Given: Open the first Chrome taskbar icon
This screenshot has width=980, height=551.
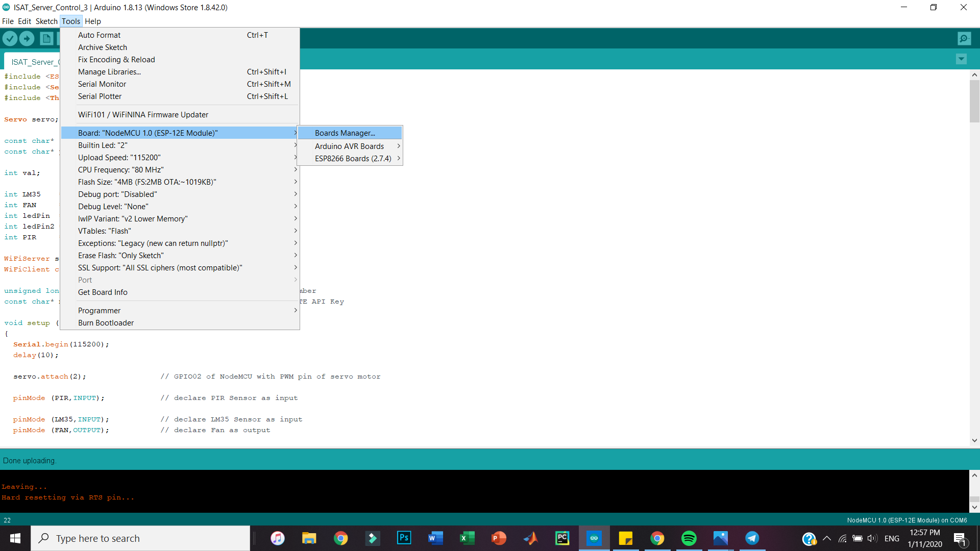Looking at the screenshot, I should tap(341, 538).
